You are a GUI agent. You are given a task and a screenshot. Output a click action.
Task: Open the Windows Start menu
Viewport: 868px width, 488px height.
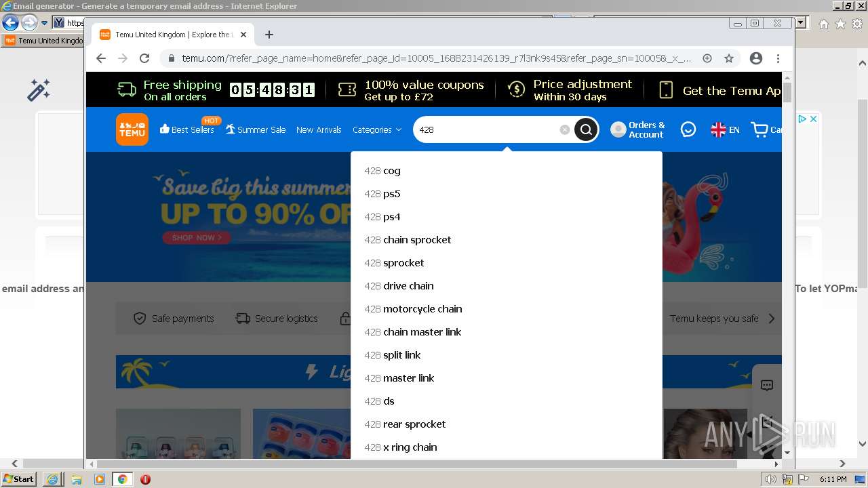[18, 479]
